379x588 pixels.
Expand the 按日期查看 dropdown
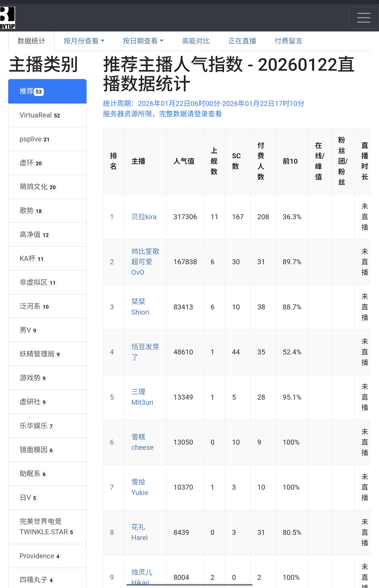pos(143,41)
